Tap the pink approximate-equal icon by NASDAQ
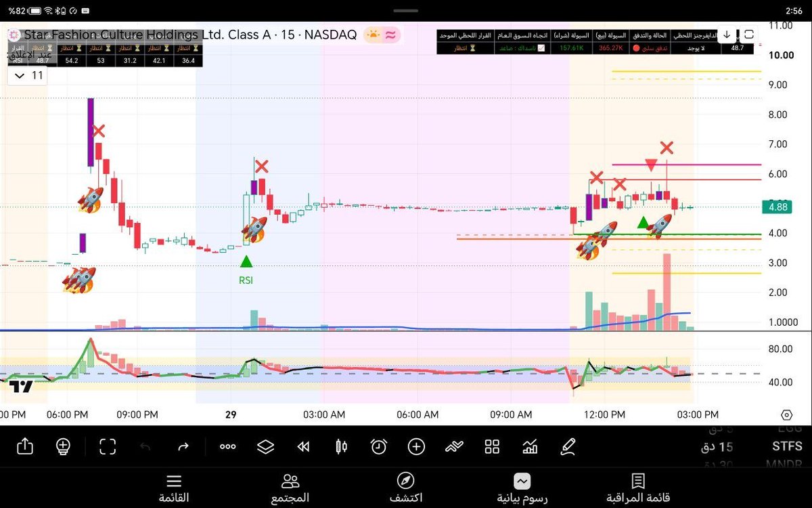 pos(390,35)
